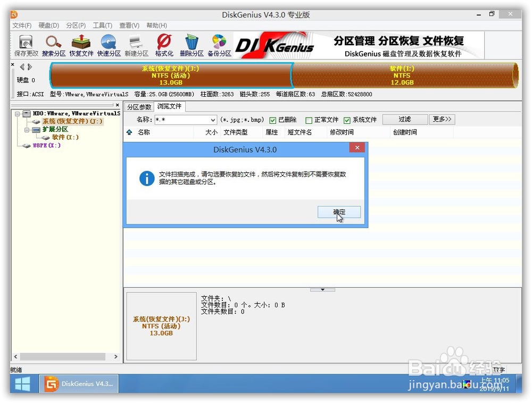Screen dimensions: 532x403
Task: Uncheck the 已删除 deleted files filter
Action: [x=272, y=120]
